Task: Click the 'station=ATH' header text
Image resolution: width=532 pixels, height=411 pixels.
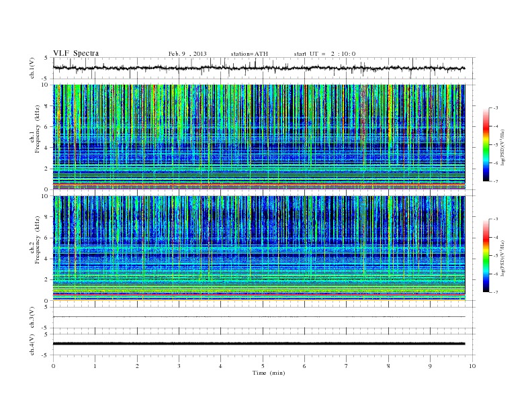Action: 249,54
